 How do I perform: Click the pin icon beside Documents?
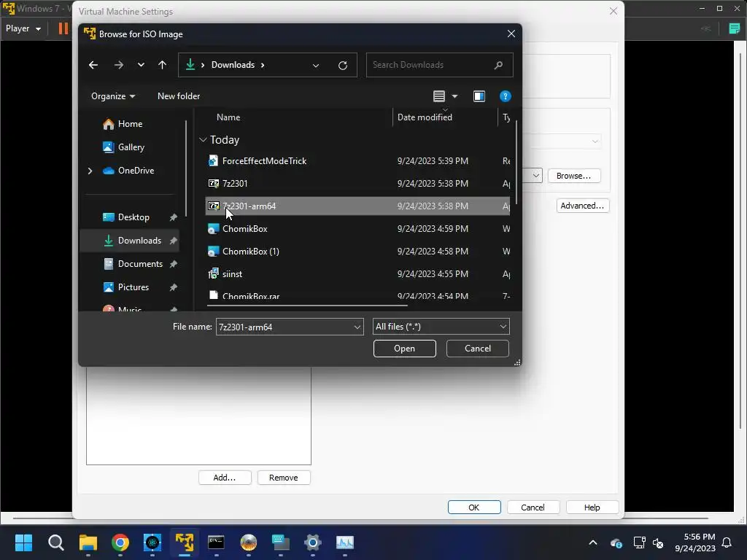pyautogui.click(x=174, y=264)
